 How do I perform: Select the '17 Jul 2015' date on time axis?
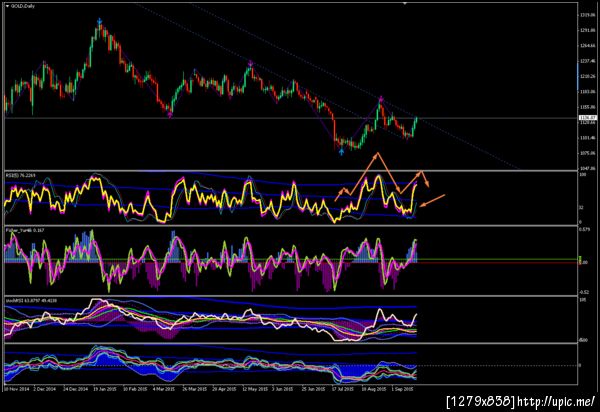pos(342,389)
